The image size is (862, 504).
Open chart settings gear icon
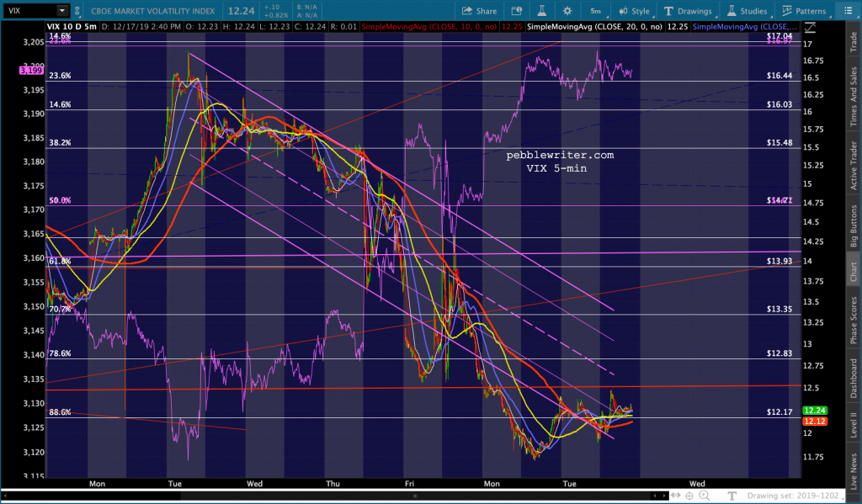tap(567, 11)
